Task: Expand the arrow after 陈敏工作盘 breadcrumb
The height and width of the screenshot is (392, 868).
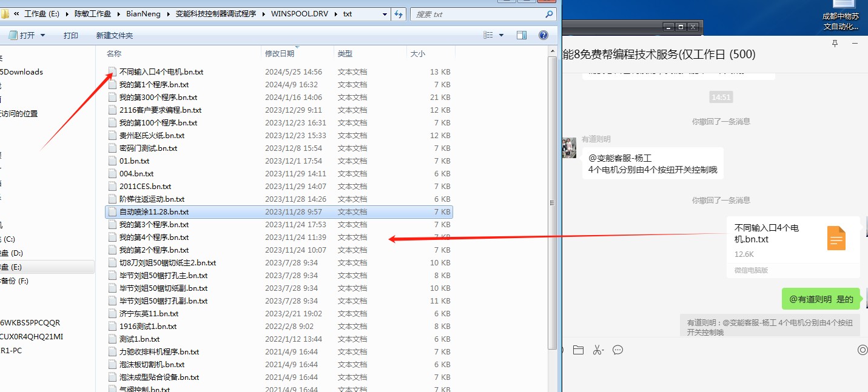Action: click(119, 14)
